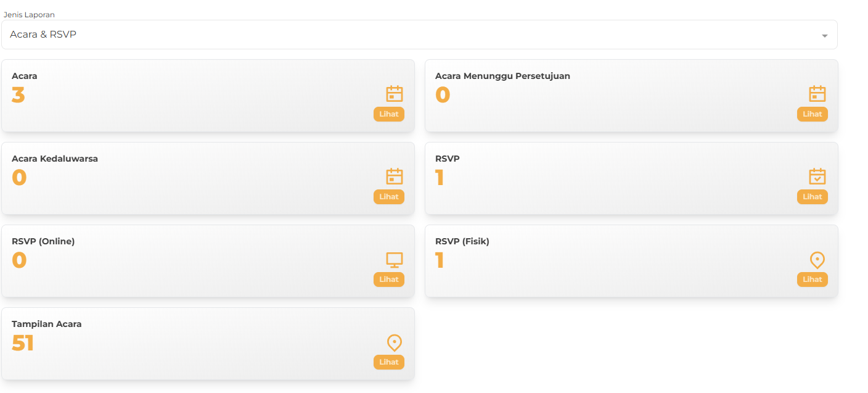
Task: Click the Acara count number 3
Action: 18,95
